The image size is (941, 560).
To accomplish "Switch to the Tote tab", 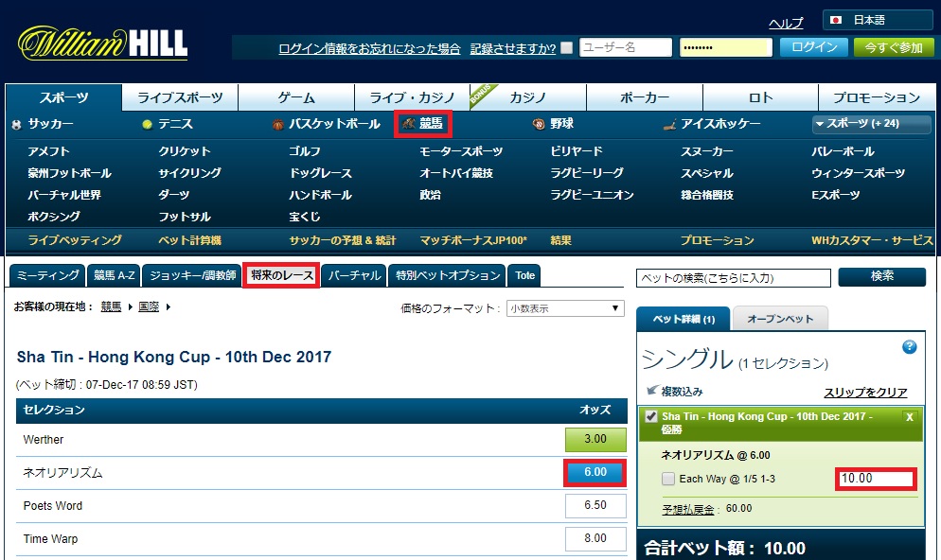I will coord(524,275).
